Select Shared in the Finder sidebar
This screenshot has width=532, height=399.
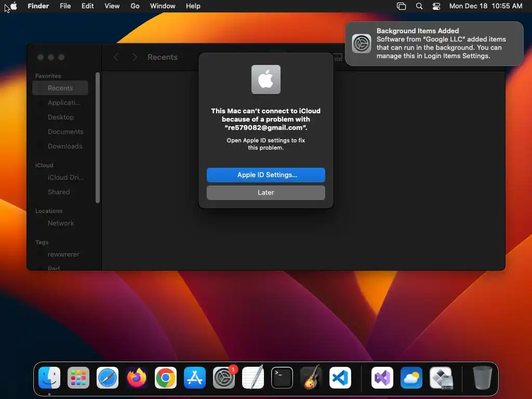60,192
